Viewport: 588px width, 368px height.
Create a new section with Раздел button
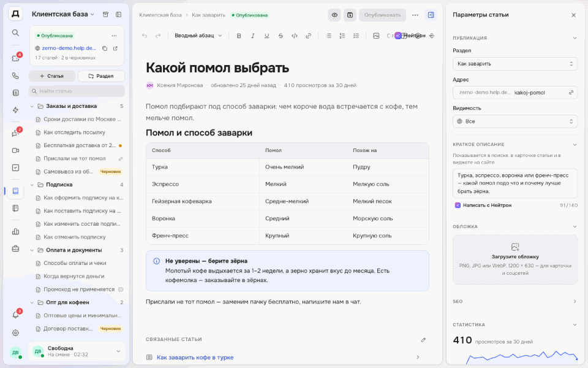pyautogui.click(x=101, y=76)
